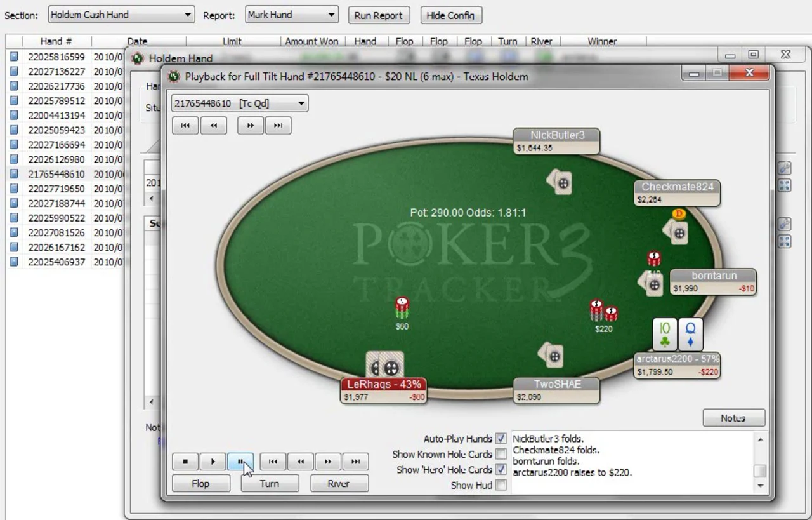
Task: Click upper expand icon in Holdem Hand window
Action: 784,185
